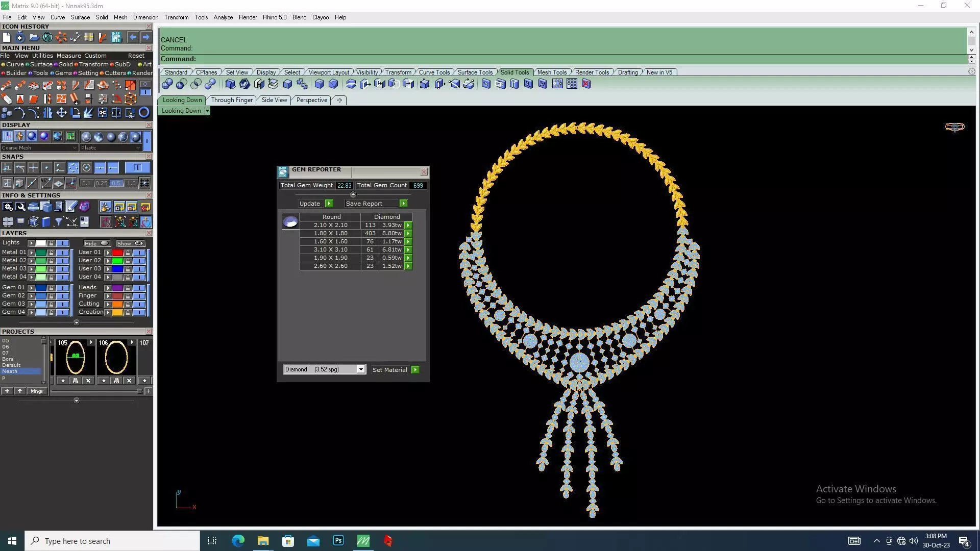The height and width of the screenshot is (551, 980).
Task: Expand the Metal 02 layer arrow
Action: pyautogui.click(x=31, y=261)
